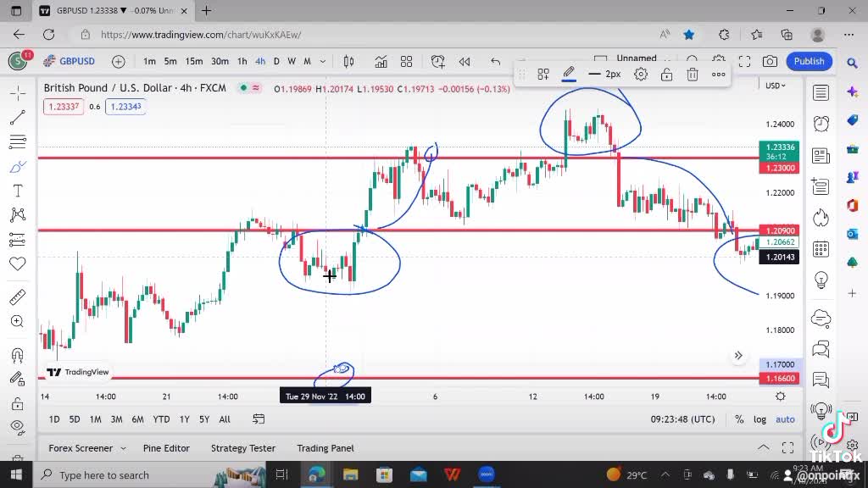
Task: Enter fullscreen chart mode
Action: click(744, 61)
